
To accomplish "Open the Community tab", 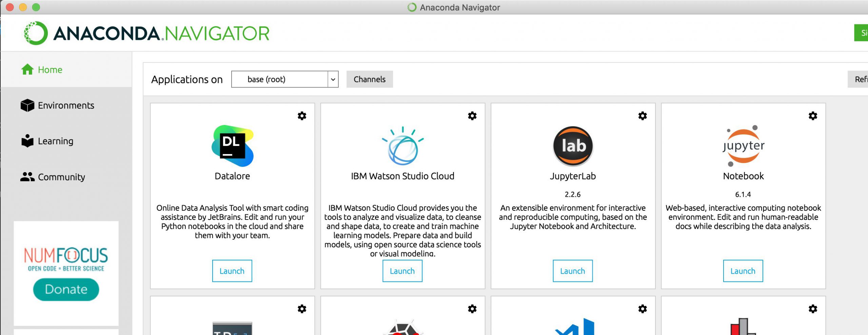I will tap(66, 176).
